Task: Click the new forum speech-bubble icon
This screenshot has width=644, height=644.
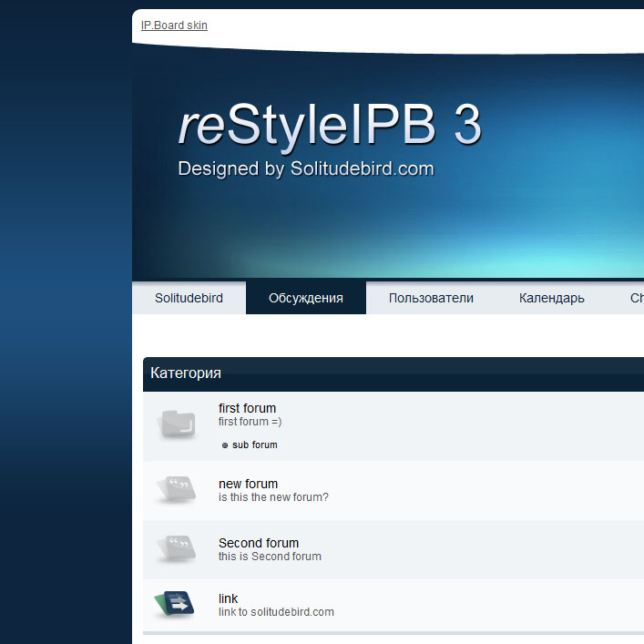Action: [177, 489]
